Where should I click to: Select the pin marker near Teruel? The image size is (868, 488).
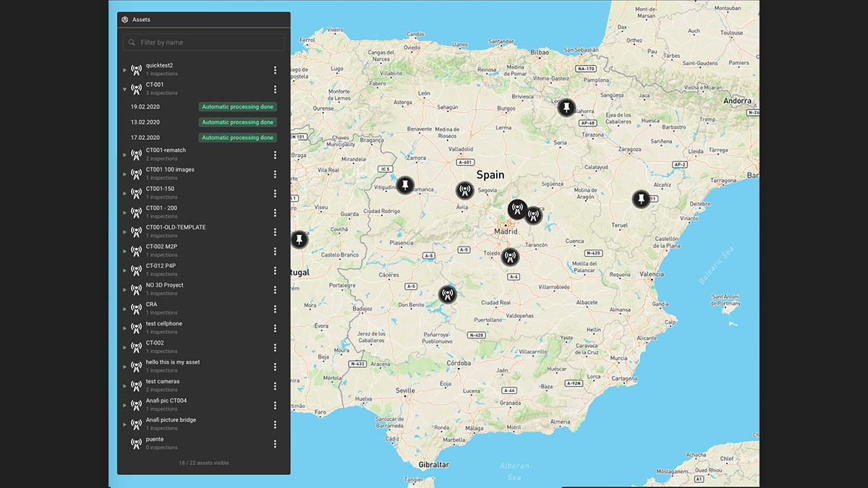641,199
